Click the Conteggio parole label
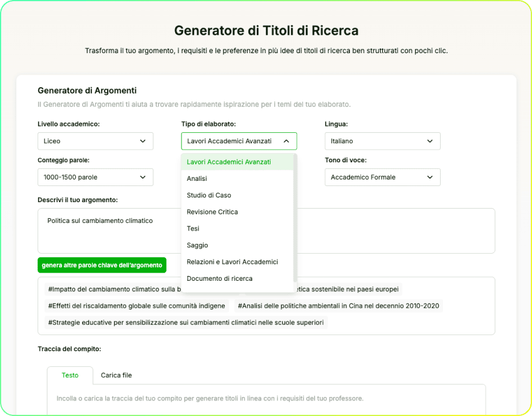Image resolution: width=532 pixels, height=416 pixels. [64, 160]
